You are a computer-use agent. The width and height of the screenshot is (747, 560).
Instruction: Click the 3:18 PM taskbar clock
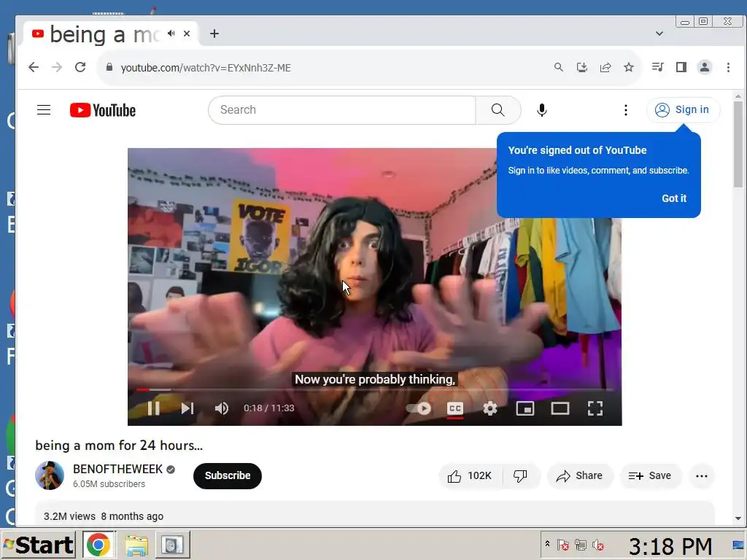(x=670, y=546)
